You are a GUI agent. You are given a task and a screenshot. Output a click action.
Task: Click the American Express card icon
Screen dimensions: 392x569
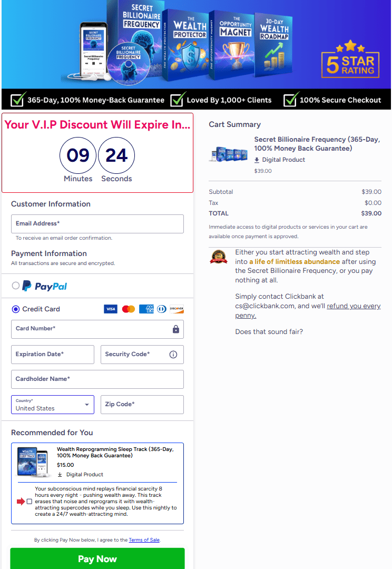point(146,309)
